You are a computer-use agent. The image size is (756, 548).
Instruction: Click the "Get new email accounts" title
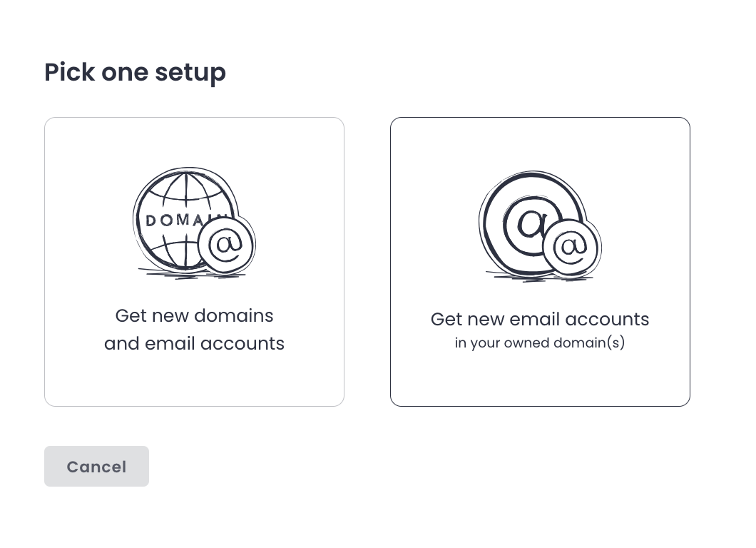click(x=540, y=319)
